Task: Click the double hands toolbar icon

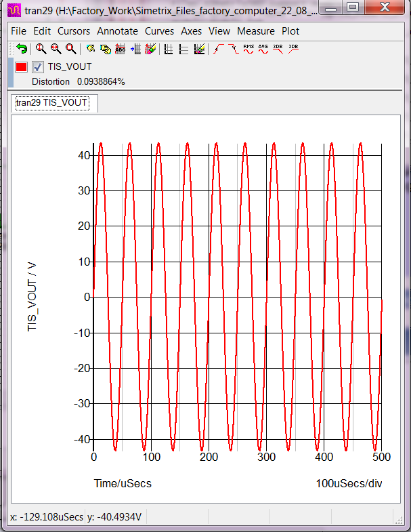Action: click(106, 49)
